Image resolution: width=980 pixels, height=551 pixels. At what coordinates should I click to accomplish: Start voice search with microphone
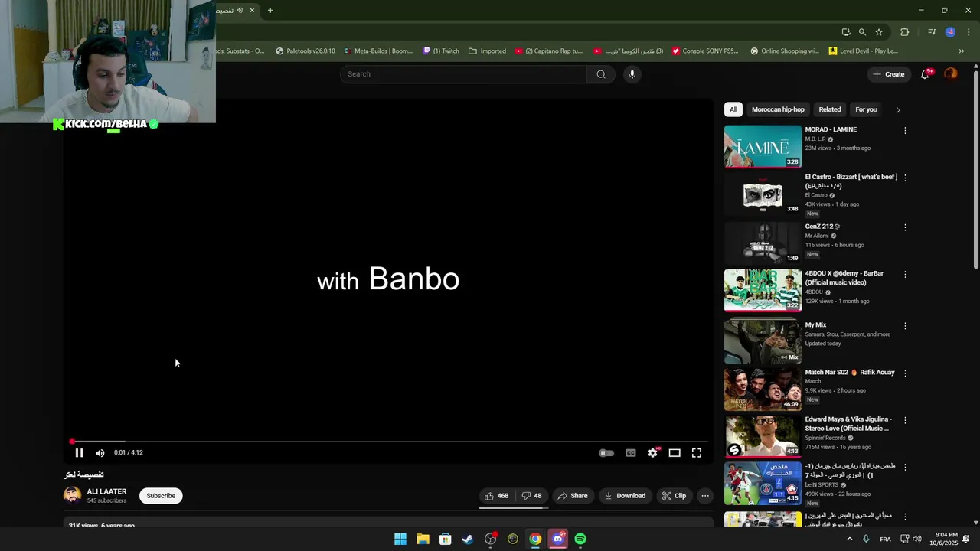632,74
